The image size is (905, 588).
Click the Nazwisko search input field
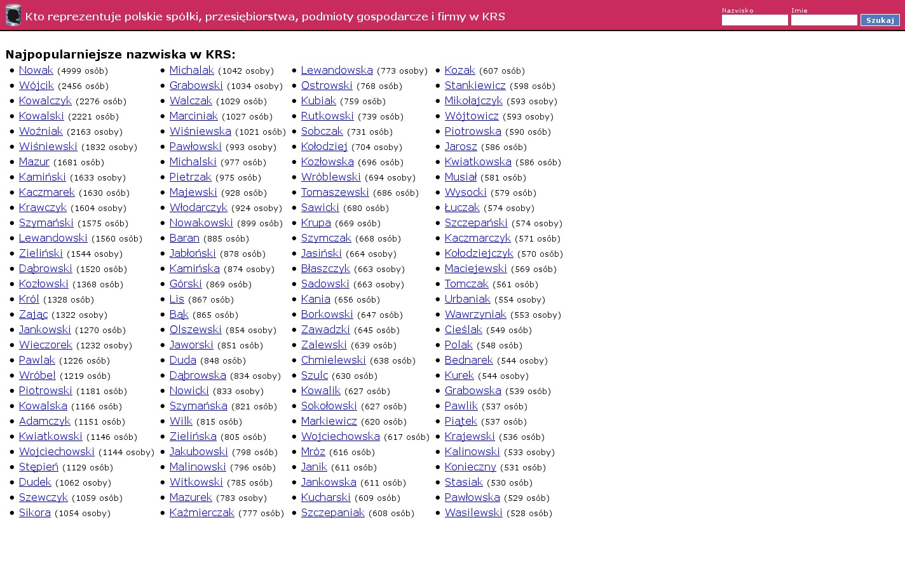pos(754,20)
